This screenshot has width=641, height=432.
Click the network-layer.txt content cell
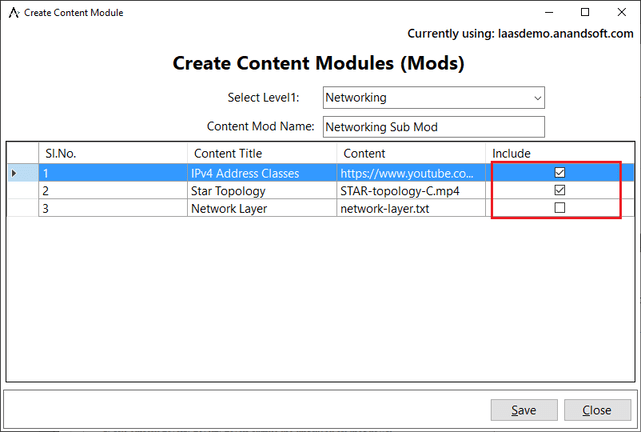pos(411,208)
